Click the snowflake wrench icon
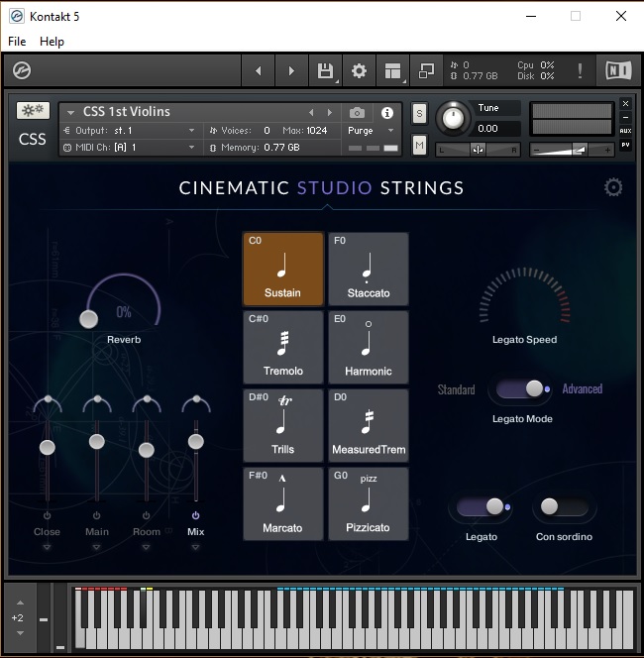 click(x=33, y=111)
